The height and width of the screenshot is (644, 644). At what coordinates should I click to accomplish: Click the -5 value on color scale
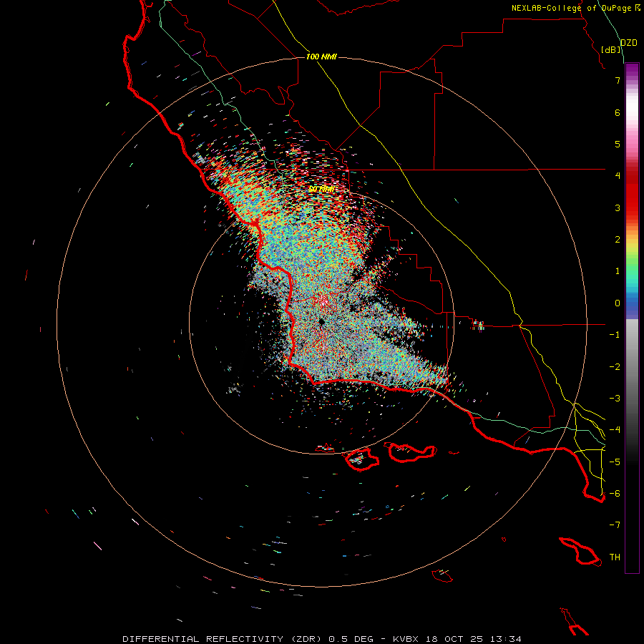(615, 462)
